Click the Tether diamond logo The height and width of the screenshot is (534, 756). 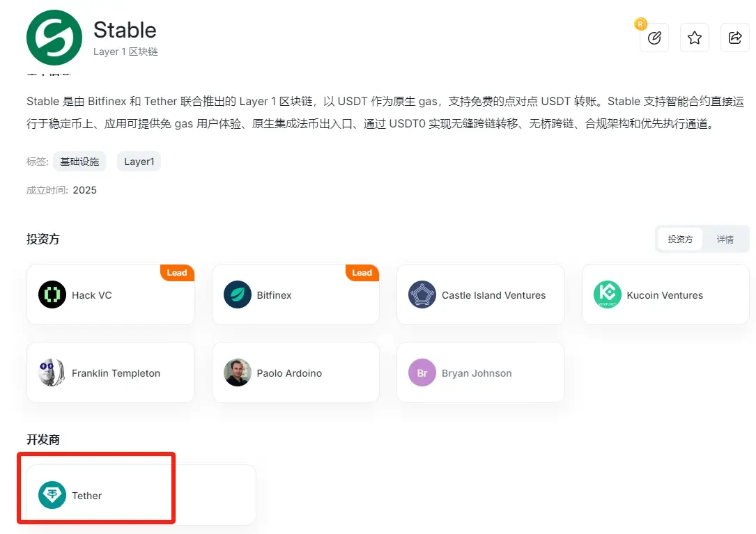(52, 495)
